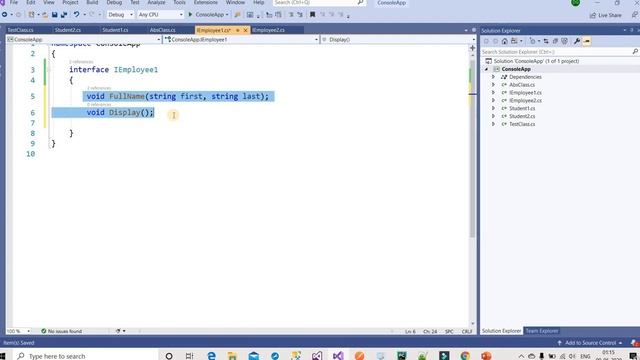Expand the Dependencies node
Image resolution: width=640 pixels, height=360 pixels.
pos(493,77)
